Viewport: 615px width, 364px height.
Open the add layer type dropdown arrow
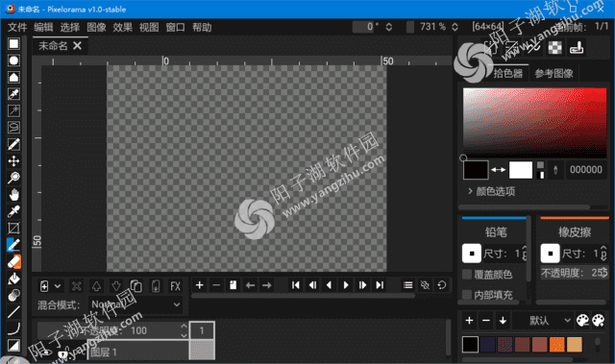coord(58,286)
